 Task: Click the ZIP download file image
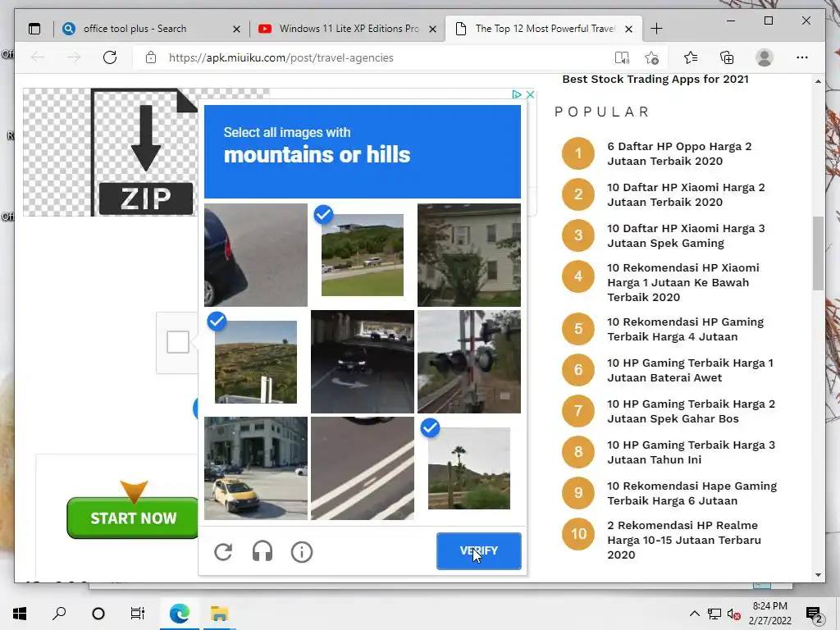110,152
